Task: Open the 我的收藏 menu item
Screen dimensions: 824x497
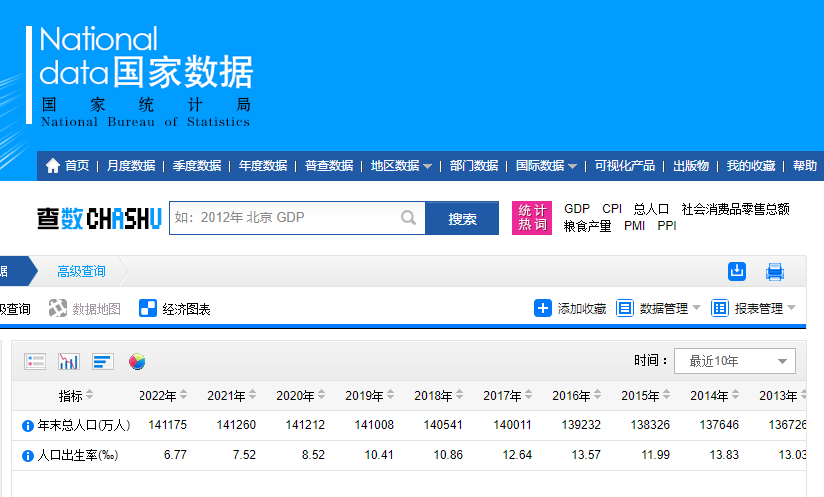Action: [751, 166]
